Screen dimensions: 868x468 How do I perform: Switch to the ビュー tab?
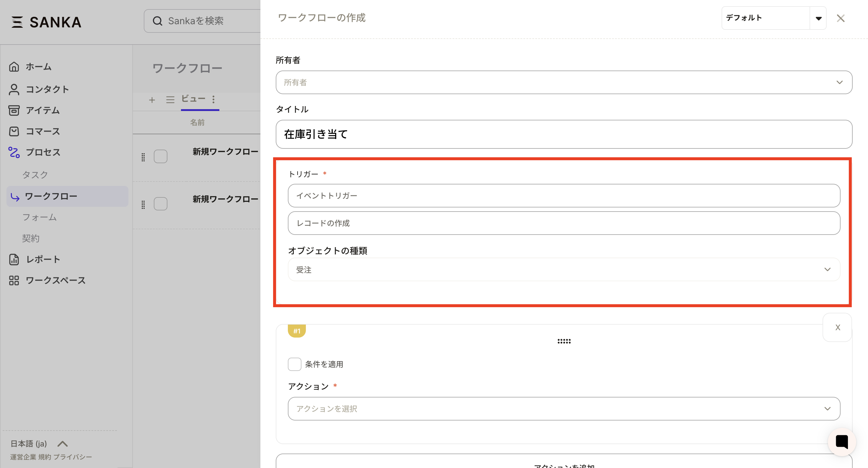[x=193, y=99]
